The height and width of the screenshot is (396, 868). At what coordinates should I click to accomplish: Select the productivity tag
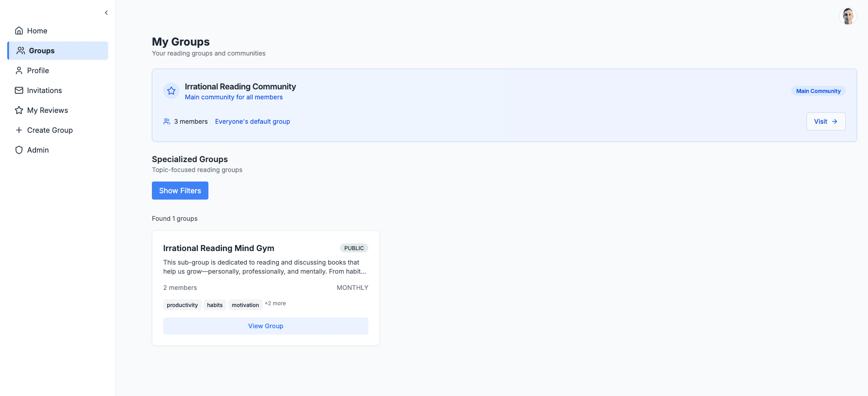(182, 305)
